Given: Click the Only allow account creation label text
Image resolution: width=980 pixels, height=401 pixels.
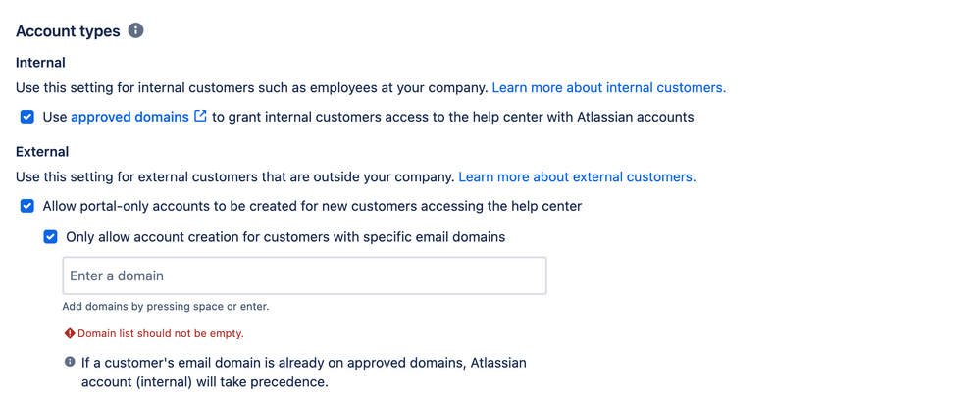Looking at the screenshot, I should (x=285, y=237).
